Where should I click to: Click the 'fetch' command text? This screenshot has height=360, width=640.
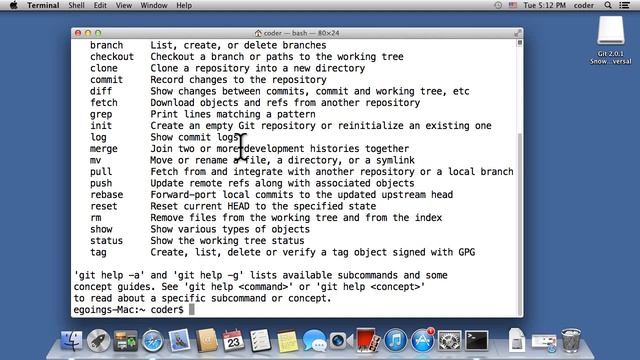(104, 103)
